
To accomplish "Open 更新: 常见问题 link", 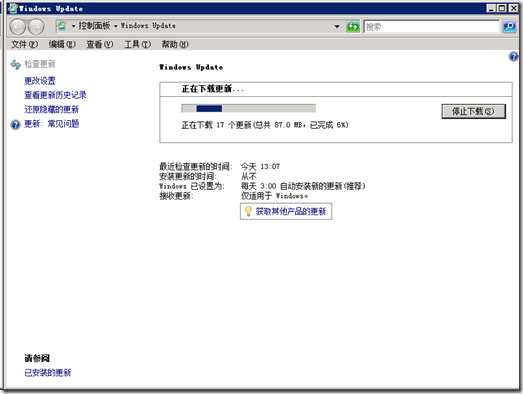I will click(51, 124).
